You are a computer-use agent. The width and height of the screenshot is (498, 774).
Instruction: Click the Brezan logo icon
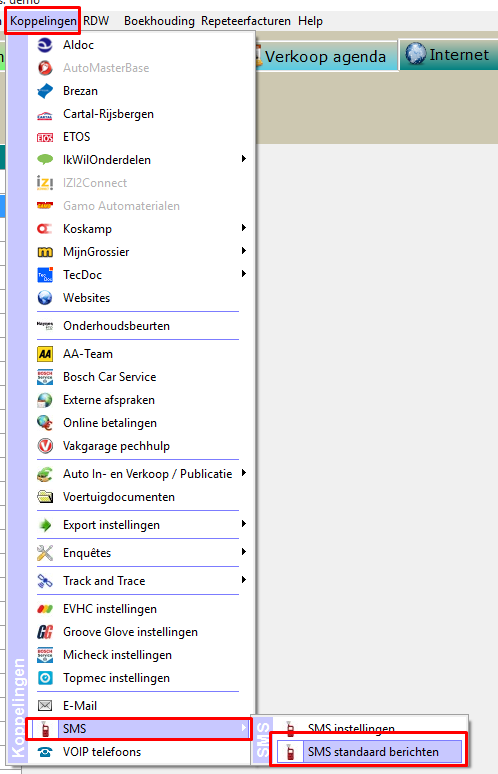45,91
